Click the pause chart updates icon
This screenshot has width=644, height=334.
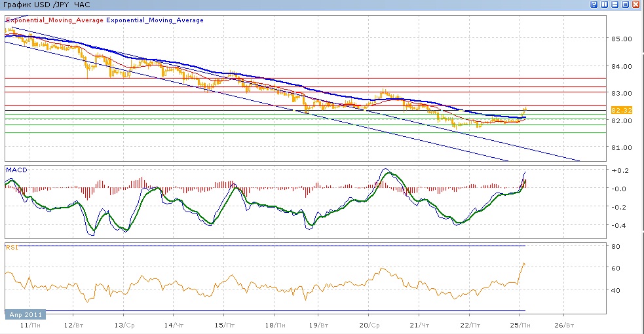click(604, 5)
